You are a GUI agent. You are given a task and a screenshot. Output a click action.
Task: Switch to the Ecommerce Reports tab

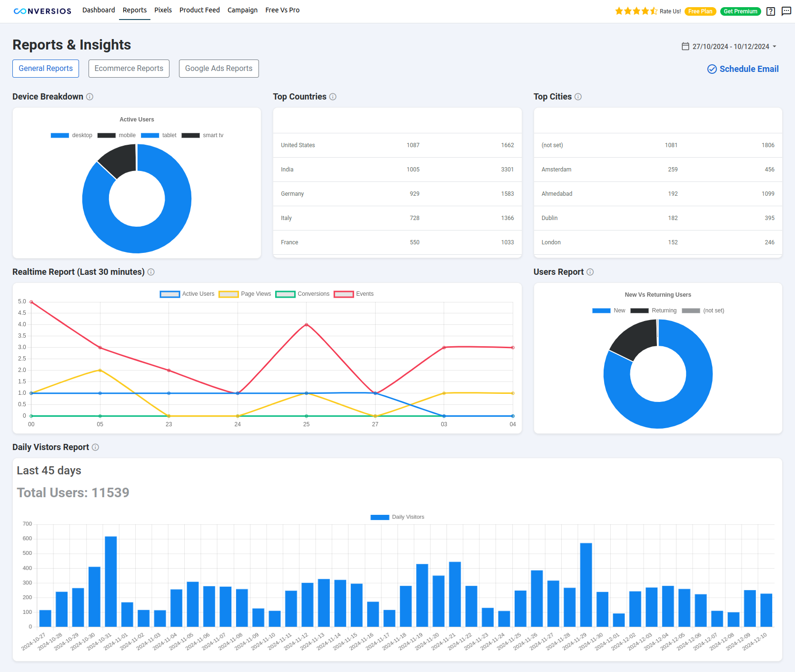tap(129, 69)
